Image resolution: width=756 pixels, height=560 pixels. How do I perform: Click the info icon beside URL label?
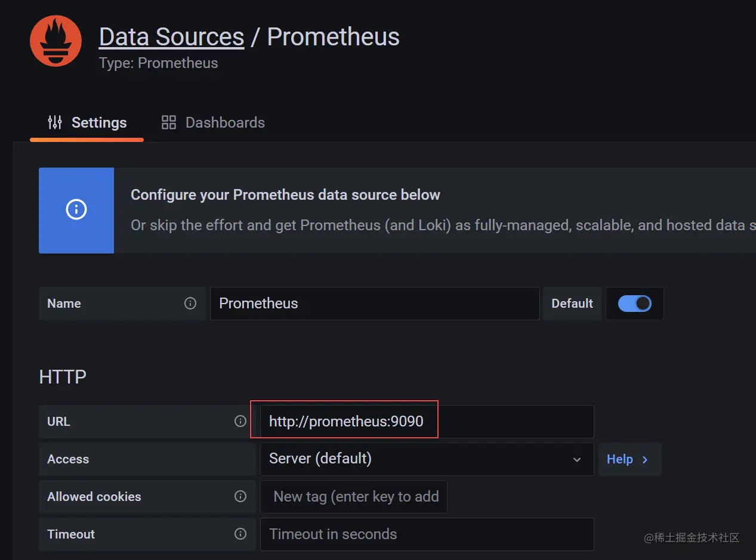tap(240, 421)
